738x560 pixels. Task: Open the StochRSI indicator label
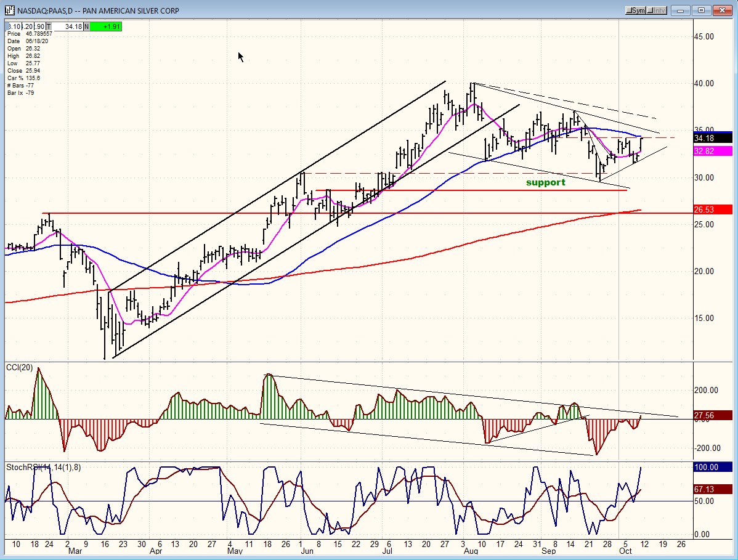43,468
